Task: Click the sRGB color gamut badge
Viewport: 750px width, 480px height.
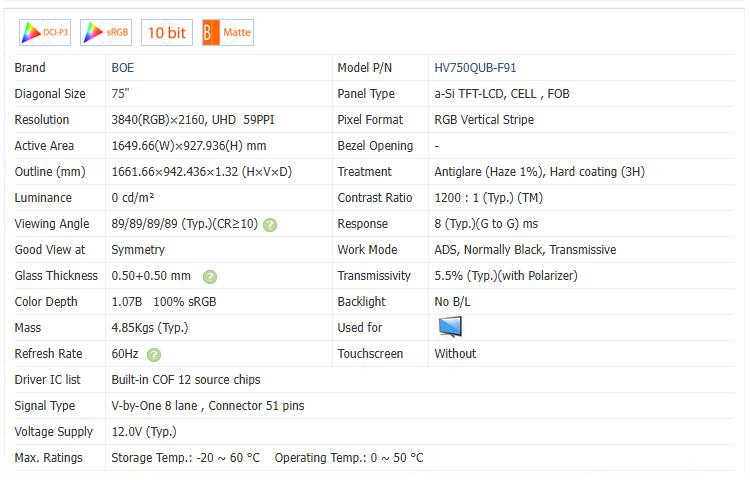Action: tap(106, 33)
